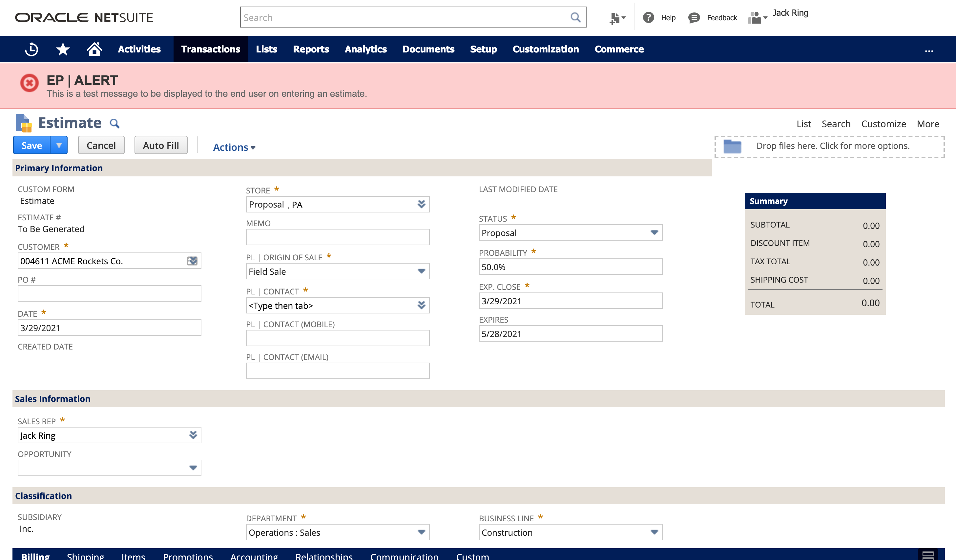Click the drop files upload area
Screen dimensions: 956x560
(829, 146)
